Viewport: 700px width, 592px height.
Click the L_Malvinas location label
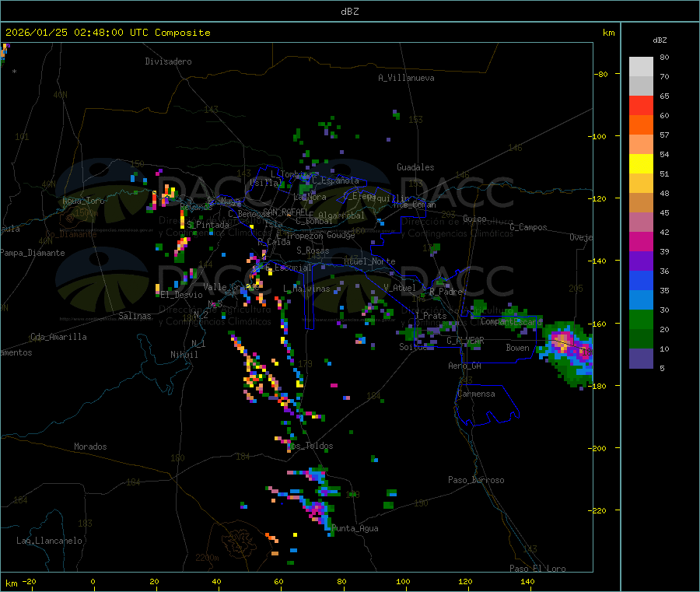click(x=306, y=289)
